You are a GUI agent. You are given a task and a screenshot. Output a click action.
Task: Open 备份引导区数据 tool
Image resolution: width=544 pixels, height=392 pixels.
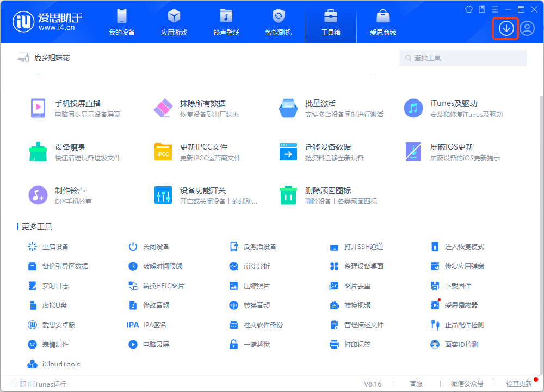(x=58, y=266)
